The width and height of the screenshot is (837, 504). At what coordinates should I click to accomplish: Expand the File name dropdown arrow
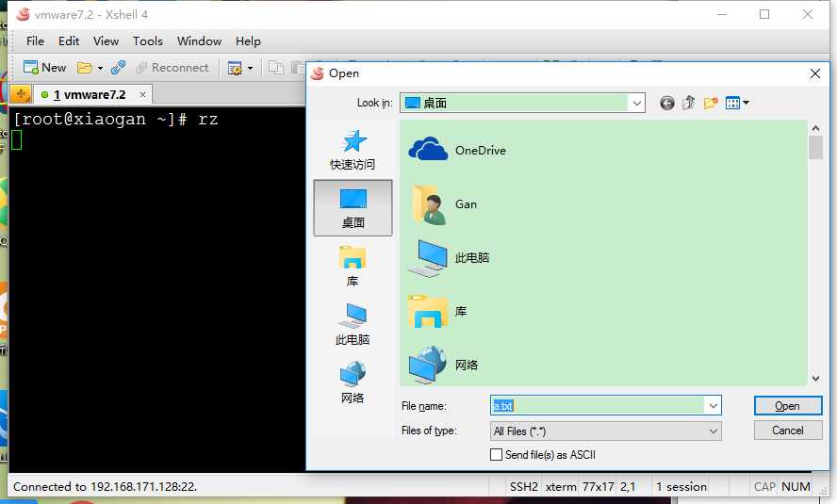[713, 406]
